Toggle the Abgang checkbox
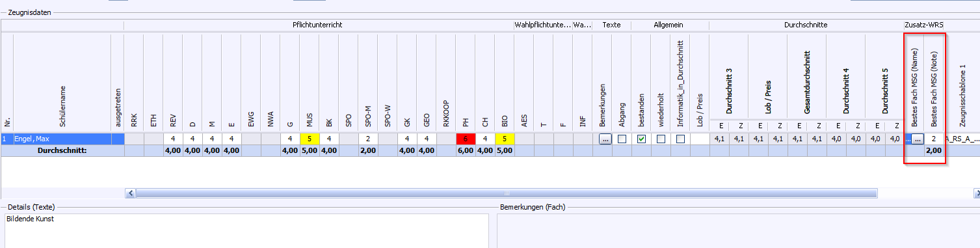This screenshot has width=980, height=248. [622, 139]
